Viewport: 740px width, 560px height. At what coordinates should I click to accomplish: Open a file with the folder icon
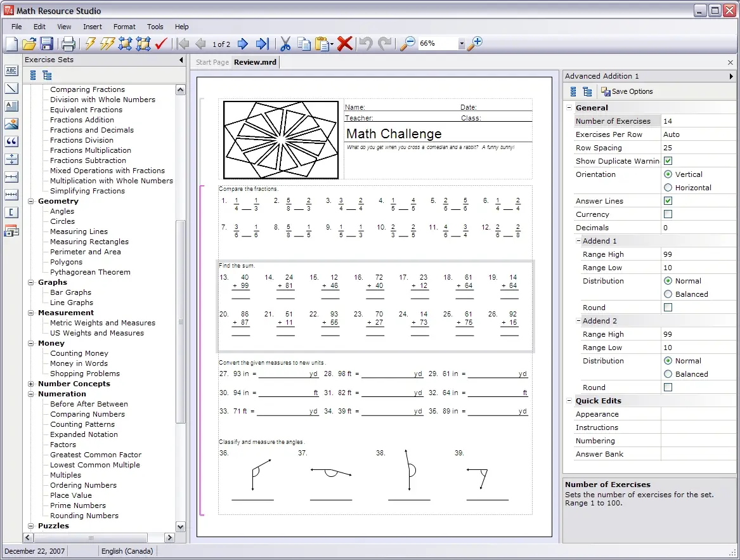(x=29, y=43)
